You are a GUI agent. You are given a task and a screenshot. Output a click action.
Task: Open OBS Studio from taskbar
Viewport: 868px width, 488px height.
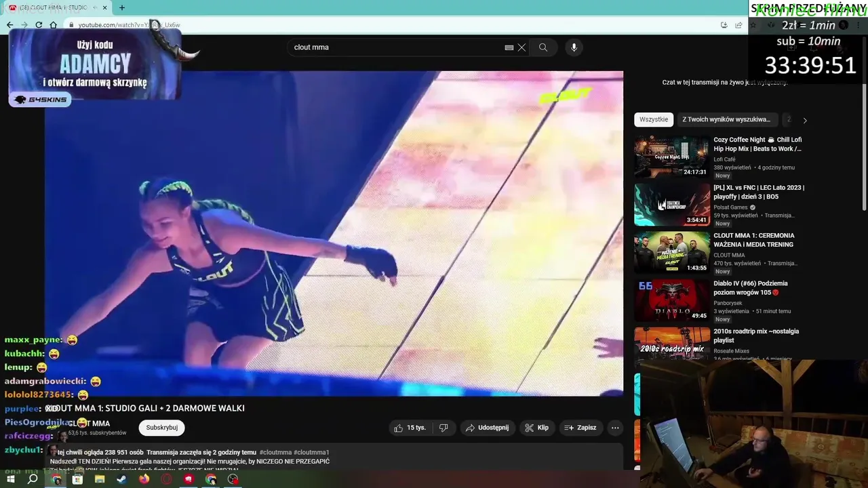tap(233, 479)
